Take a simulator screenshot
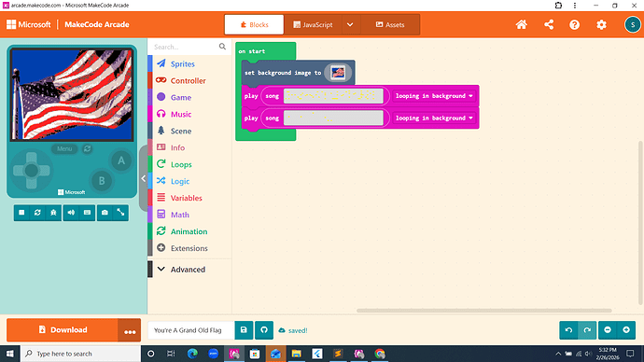Image resolution: width=644 pixels, height=362 pixels. coord(105,213)
